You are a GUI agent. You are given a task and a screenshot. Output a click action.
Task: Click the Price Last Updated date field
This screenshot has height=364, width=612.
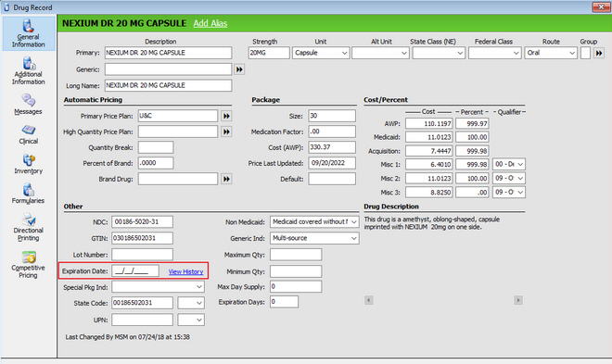click(x=332, y=163)
